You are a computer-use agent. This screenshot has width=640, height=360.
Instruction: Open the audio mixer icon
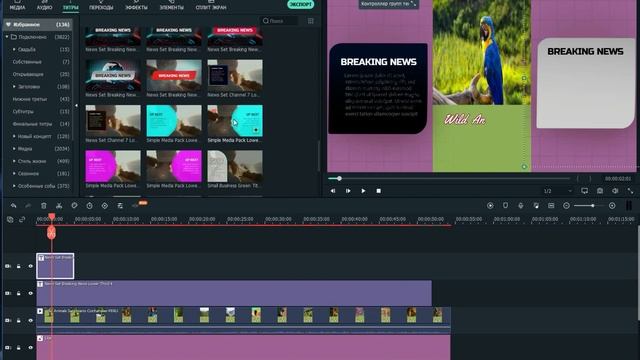(536, 206)
